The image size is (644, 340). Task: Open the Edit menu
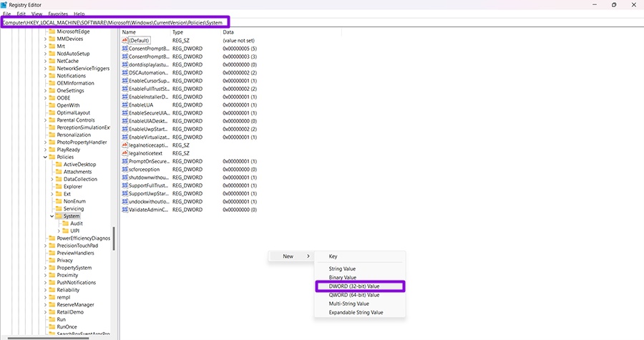(21, 14)
